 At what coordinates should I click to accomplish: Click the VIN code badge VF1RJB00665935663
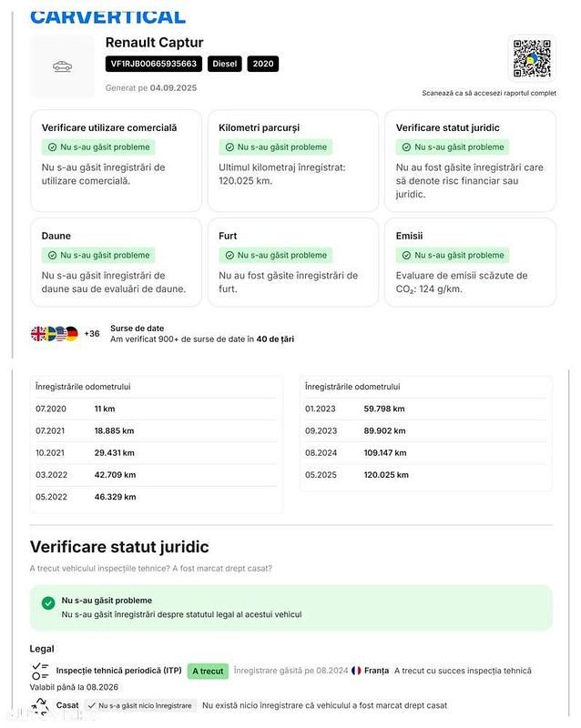[x=154, y=64]
